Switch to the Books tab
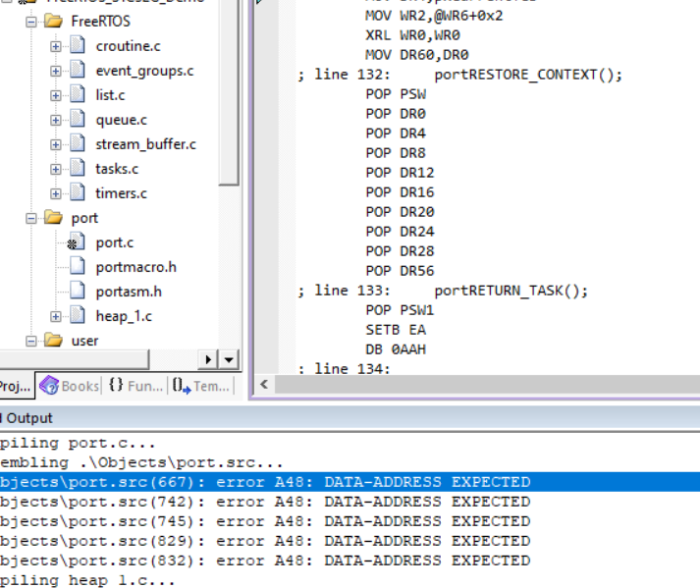Screen dimensions: 700x588 [69, 386]
